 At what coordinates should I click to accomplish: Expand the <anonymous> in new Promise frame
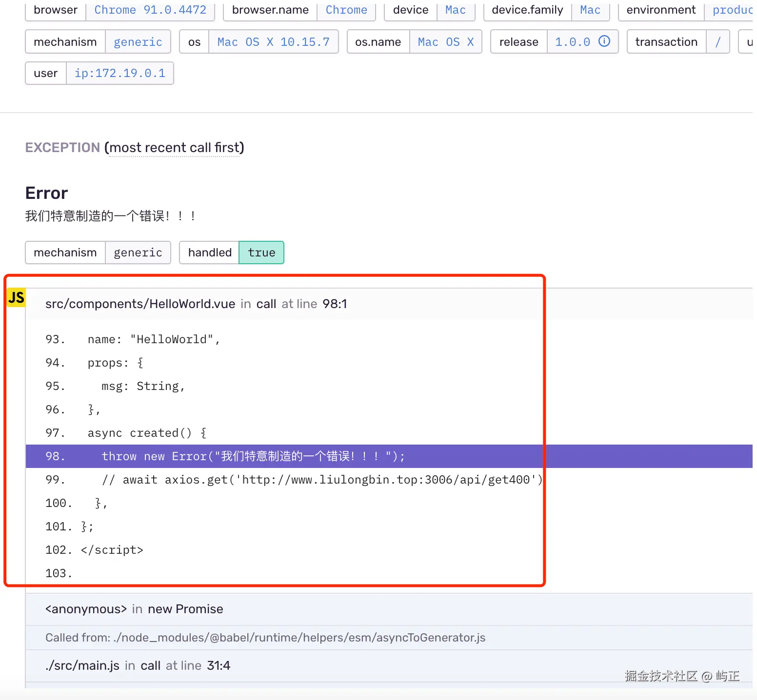389,609
